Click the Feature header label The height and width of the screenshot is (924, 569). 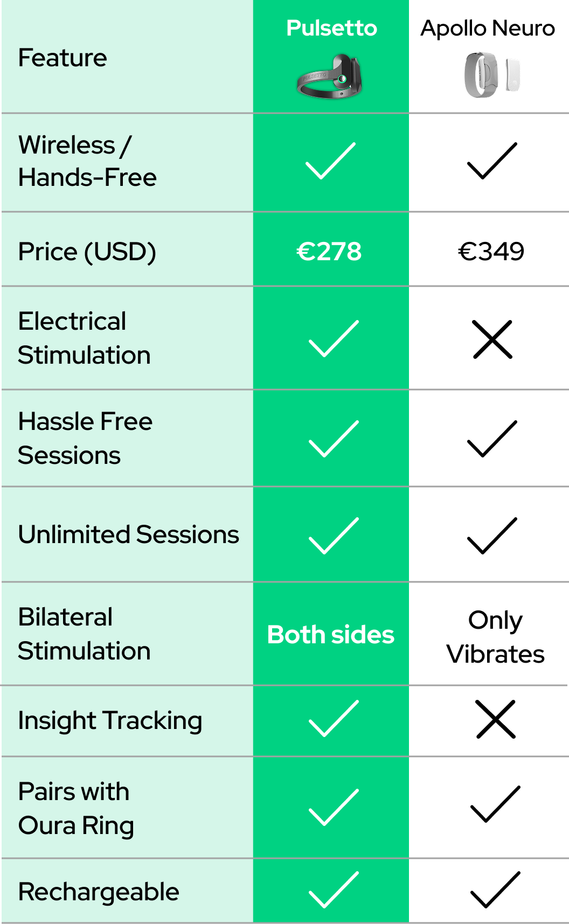point(63,58)
